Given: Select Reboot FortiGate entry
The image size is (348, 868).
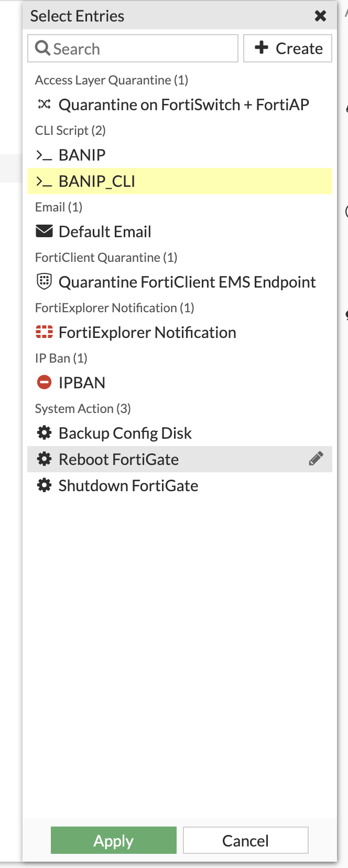Looking at the screenshot, I should 180,459.
